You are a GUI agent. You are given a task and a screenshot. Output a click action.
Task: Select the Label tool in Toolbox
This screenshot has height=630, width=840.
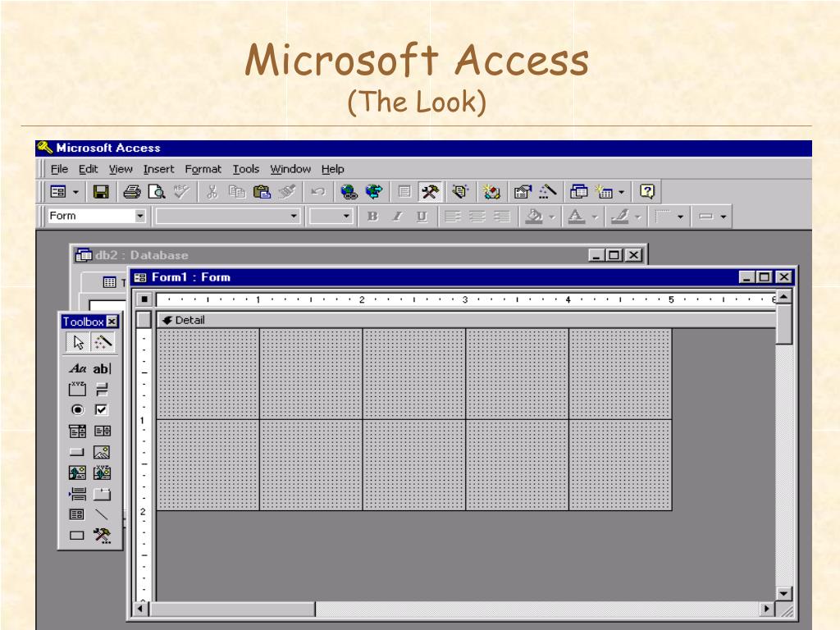pyautogui.click(x=77, y=368)
